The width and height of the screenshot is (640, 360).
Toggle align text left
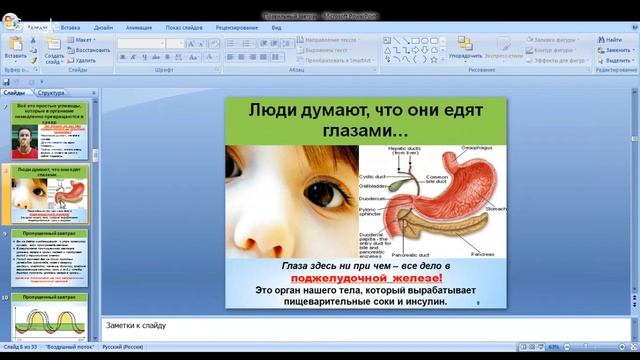pos(230,58)
